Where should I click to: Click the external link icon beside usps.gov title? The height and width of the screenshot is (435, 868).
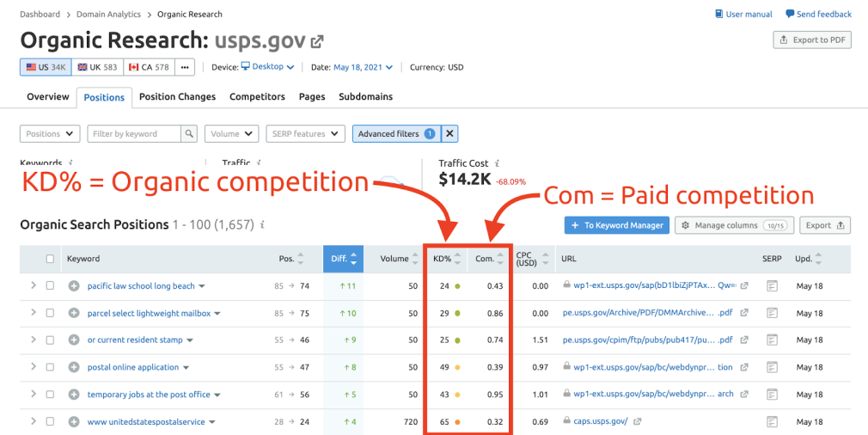[x=317, y=41]
